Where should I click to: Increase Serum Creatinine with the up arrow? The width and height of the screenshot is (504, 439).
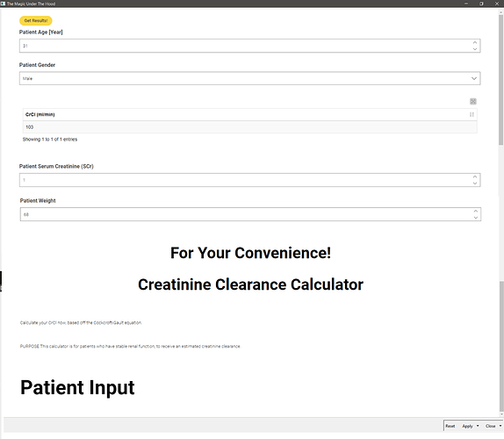475,176
